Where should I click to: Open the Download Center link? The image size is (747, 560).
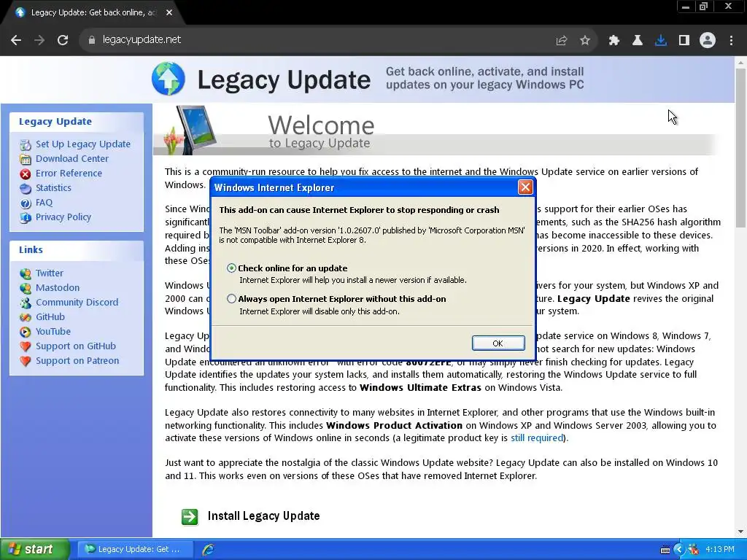(72, 158)
